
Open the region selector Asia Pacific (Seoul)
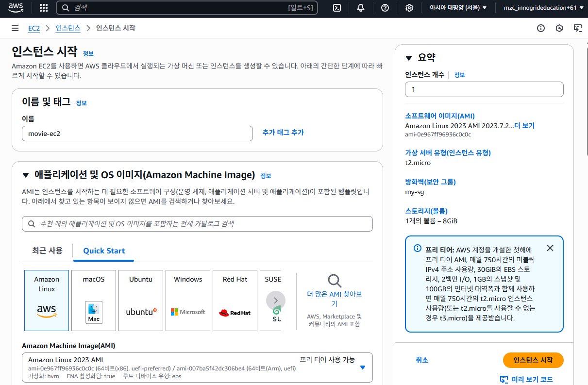pyautogui.click(x=458, y=8)
